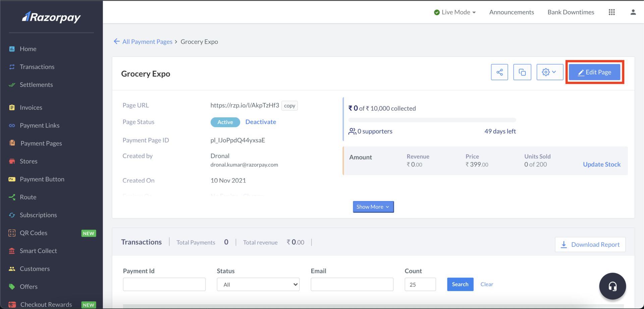Expand details with Show More
The height and width of the screenshot is (309, 644).
(x=373, y=207)
